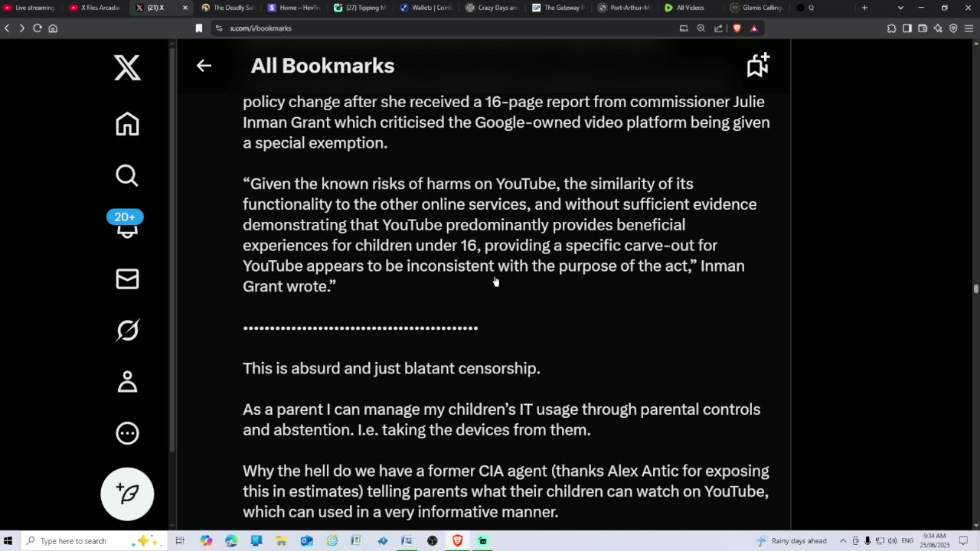Open Brave browser from the taskbar
The width and height of the screenshot is (980, 551).
point(457,541)
